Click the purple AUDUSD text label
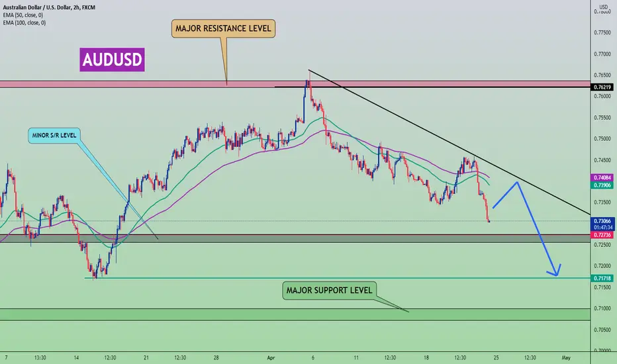 coord(112,60)
